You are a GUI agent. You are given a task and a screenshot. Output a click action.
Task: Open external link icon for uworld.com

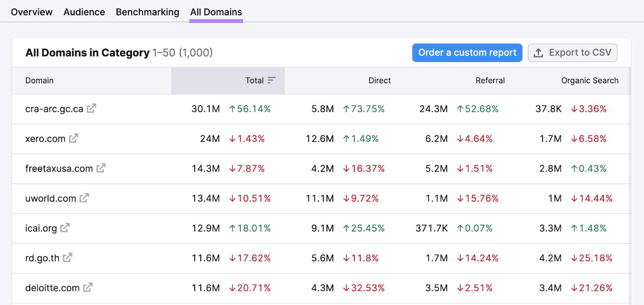(84, 198)
